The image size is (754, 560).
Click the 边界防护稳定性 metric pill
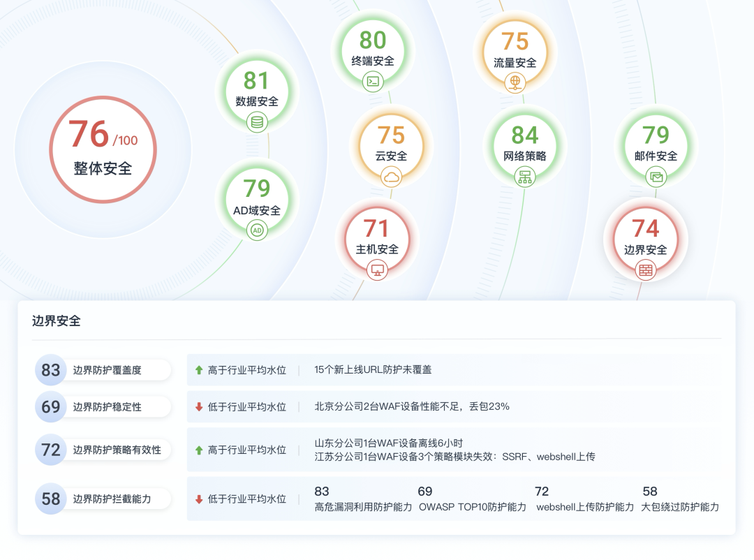click(x=103, y=407)
